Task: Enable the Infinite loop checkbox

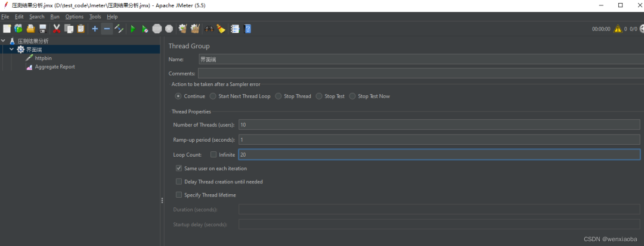Action: click(x=213, y=155)
